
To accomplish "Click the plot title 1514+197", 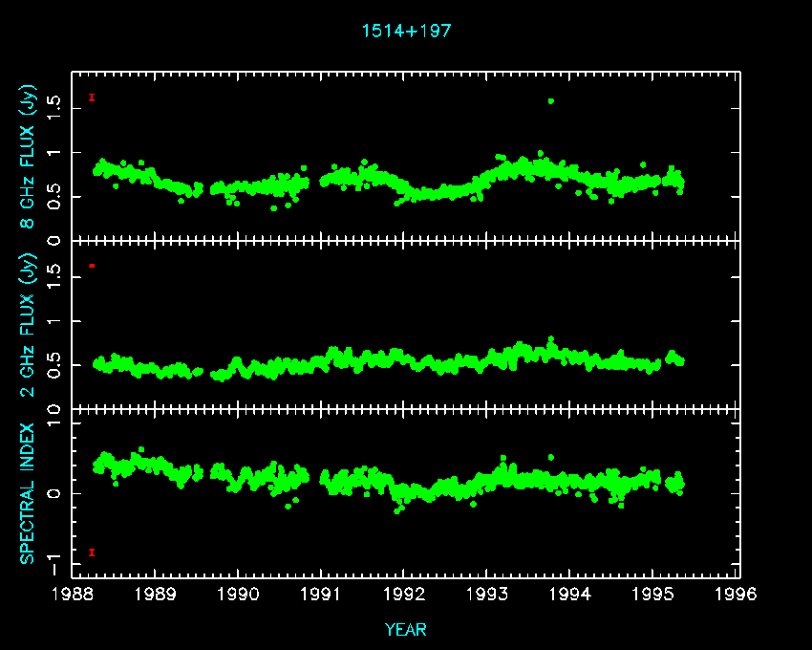I will click(406, 31).
